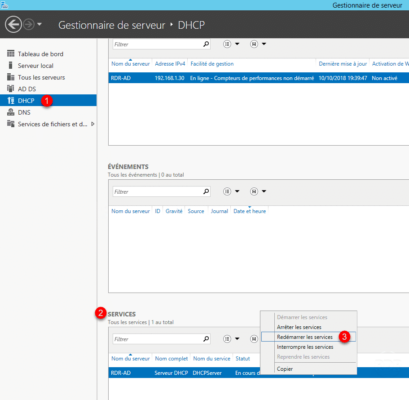Open Services de fichiers et d... item
Viewport: 409px width, 400px height.
[52, 124]
